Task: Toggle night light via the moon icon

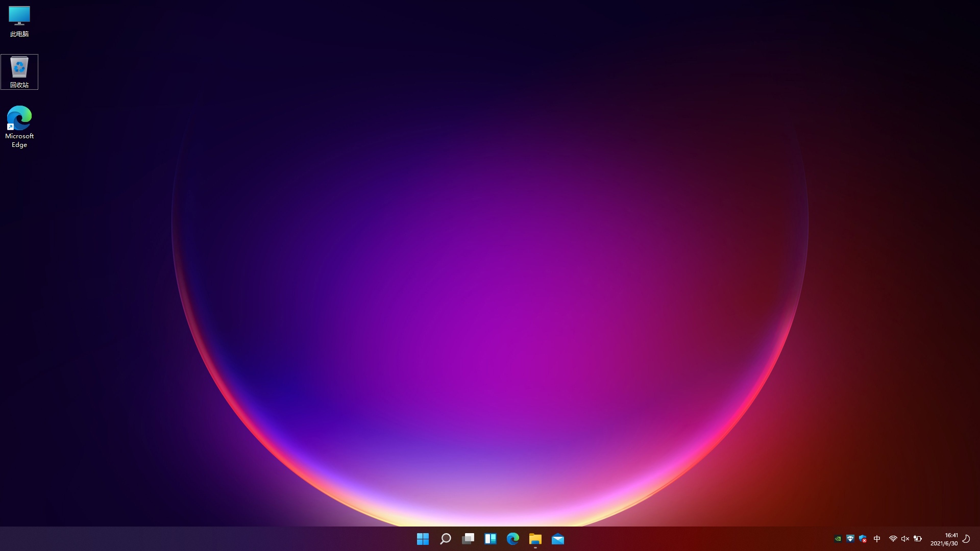Action: point(965,539)
